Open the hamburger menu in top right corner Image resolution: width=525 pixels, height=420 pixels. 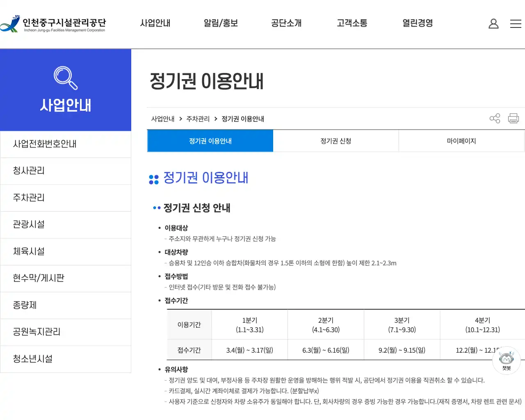516,23
